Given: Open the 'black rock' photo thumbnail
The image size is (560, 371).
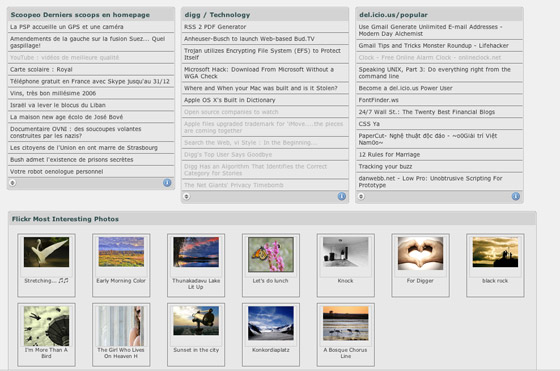Looking at the screenshot, I should coord(495,252).
